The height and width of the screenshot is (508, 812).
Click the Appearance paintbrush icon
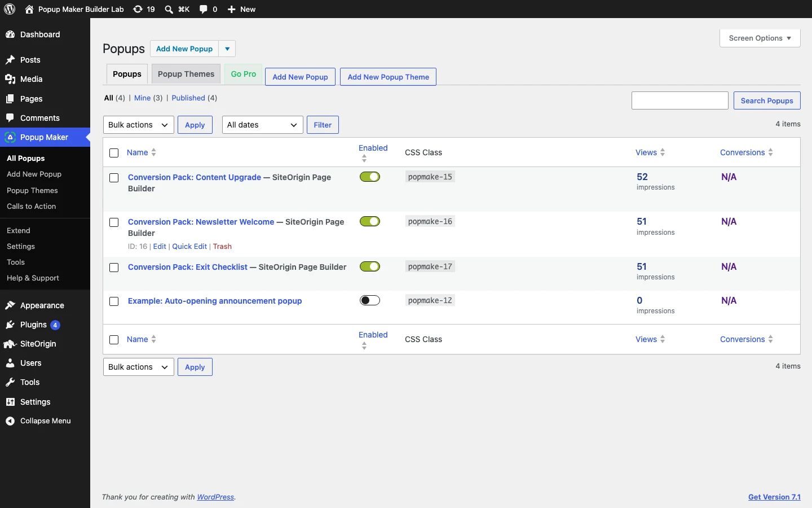click(10, 305)
